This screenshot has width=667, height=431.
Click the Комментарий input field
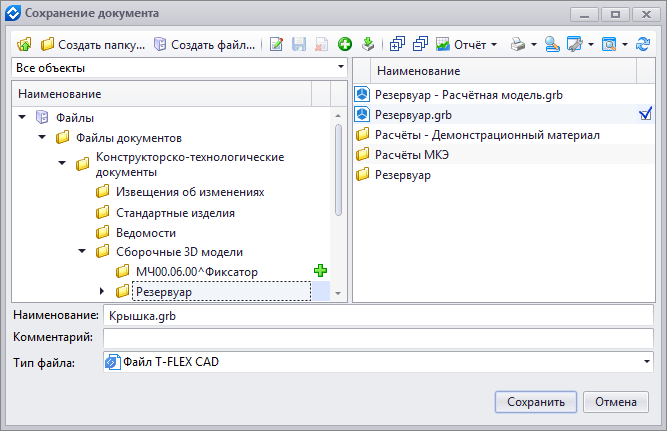pos(378,338)
